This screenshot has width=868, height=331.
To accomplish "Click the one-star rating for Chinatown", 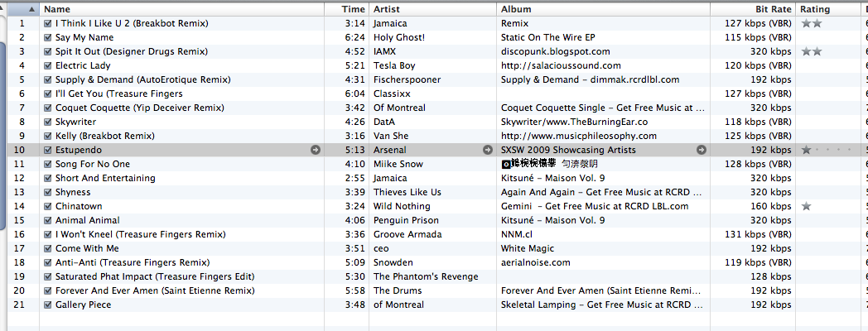I will coord(807,206).
